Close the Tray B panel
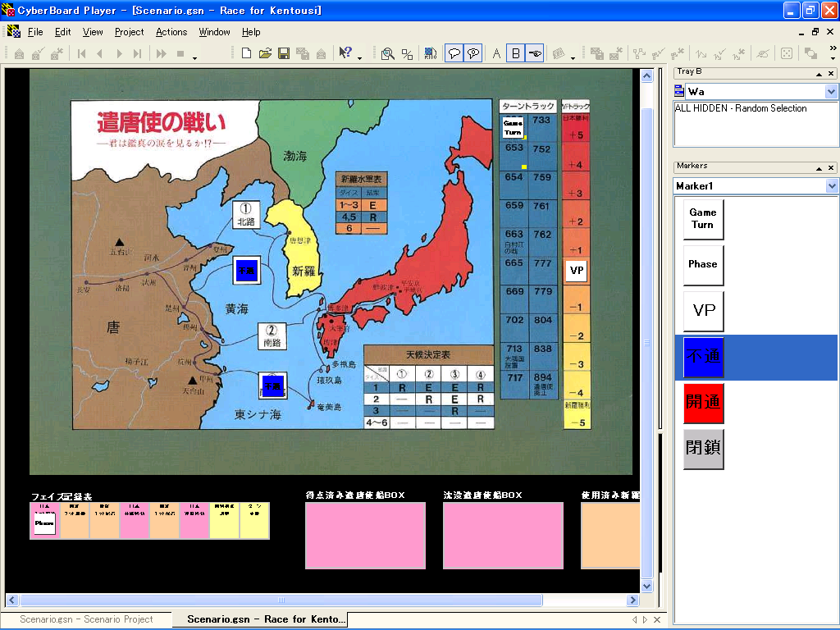This screenshot has width=840, height=630. [x=831, y=73]
